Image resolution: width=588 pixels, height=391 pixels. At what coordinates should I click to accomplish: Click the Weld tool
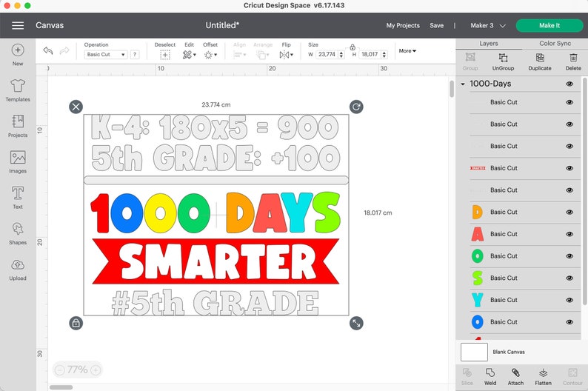coord(490,377)
